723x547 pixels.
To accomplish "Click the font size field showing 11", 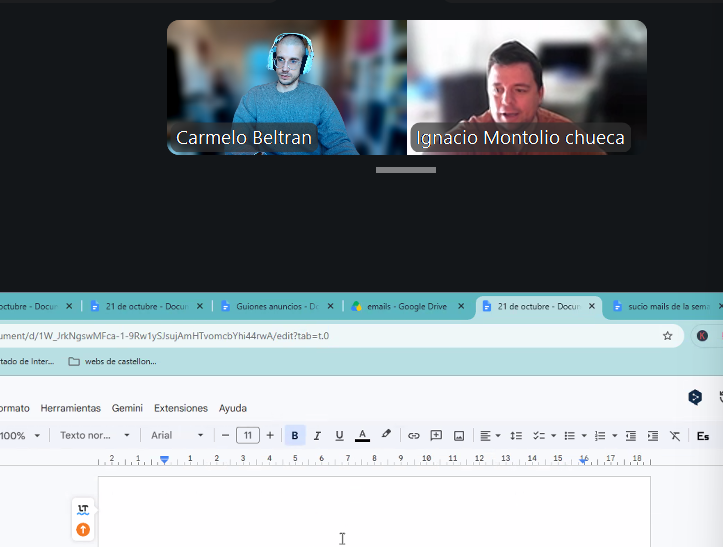I will pos(248,435).
